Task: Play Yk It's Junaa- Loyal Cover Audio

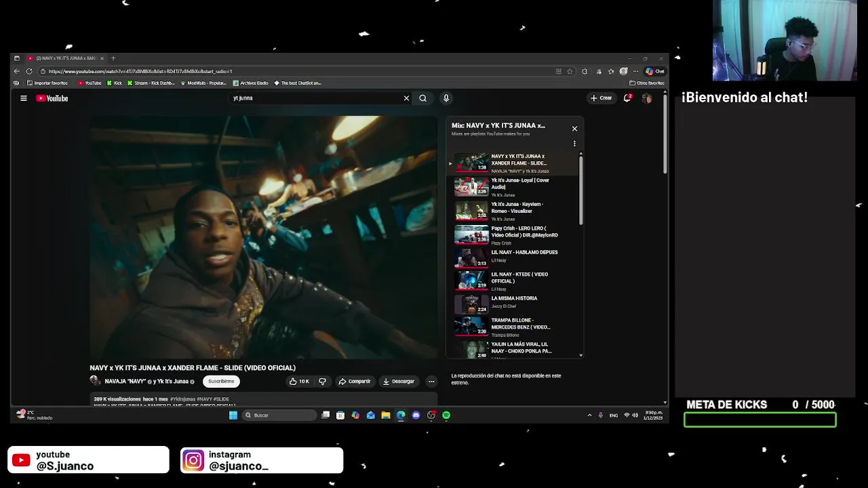Action: (512, 187)
